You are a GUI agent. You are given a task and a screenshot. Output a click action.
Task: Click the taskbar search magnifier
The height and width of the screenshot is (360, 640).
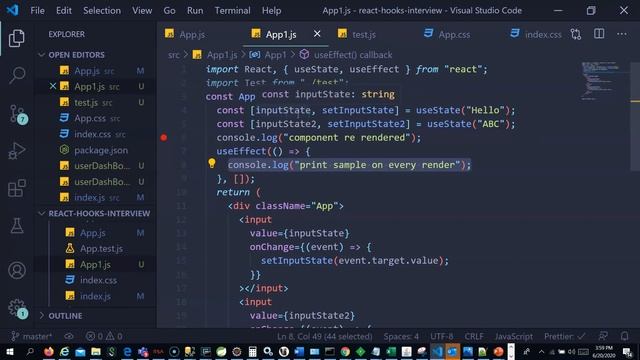pos(30,352)
